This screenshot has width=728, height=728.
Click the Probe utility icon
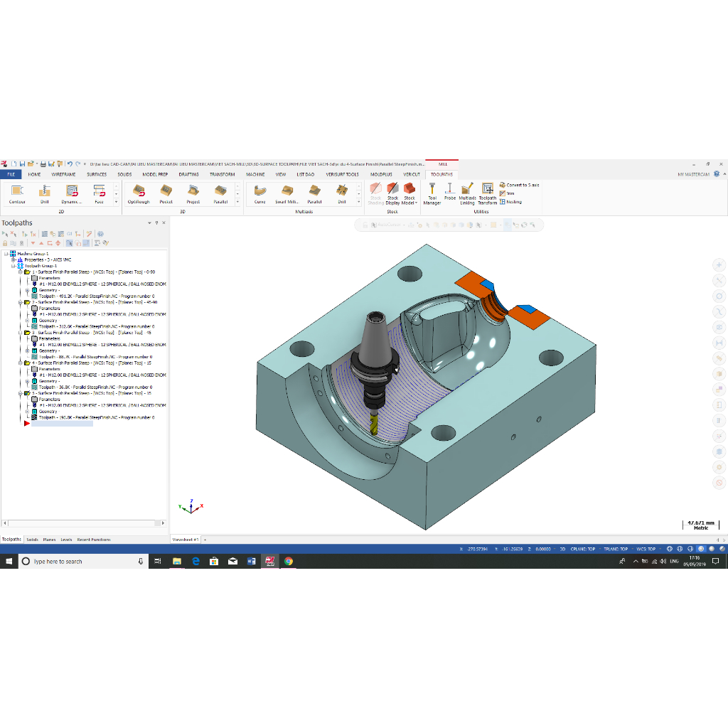pyautogui.click(x=450, y=192)
